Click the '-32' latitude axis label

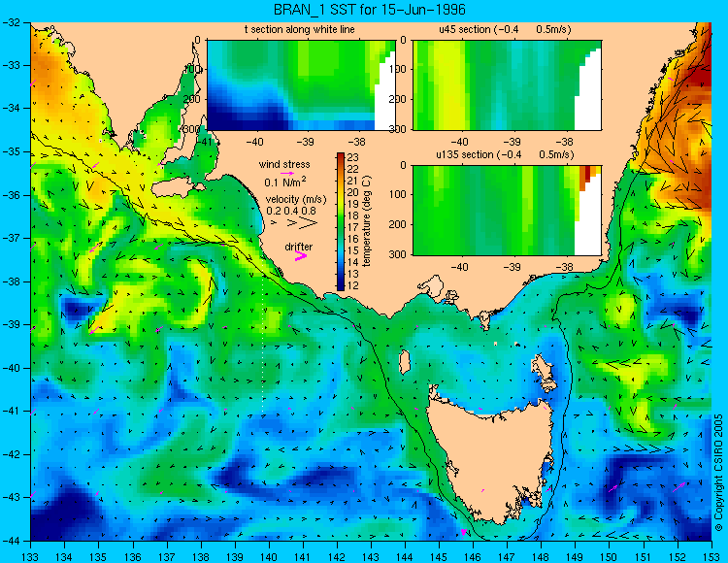point(11,22)
